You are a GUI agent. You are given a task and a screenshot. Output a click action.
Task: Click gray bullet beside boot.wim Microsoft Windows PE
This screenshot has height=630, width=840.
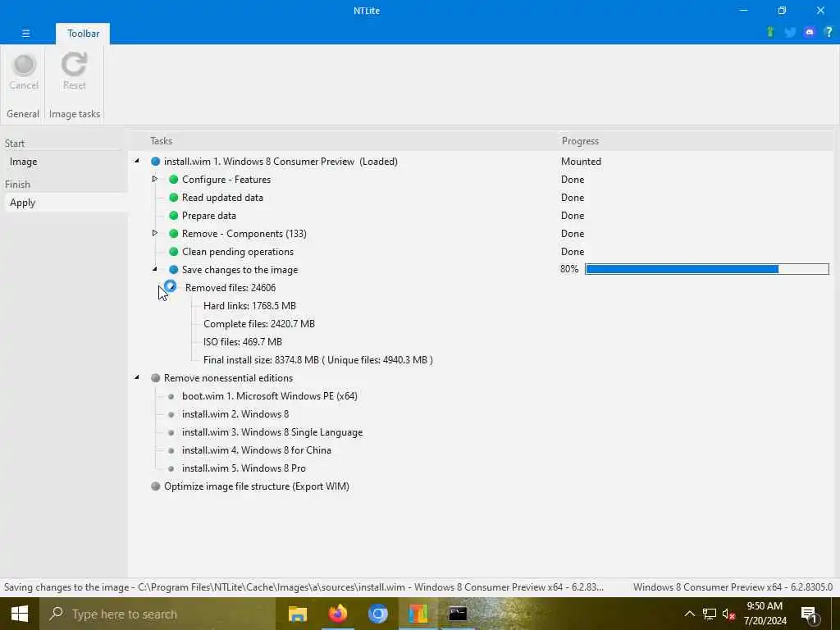pyautogui.click(x=171, y=396)
